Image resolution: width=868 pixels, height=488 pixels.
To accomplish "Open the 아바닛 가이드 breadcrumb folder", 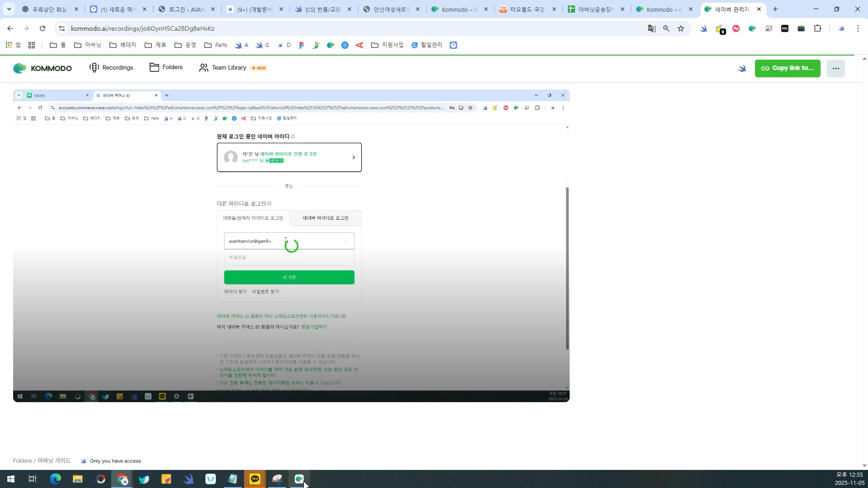I will (x=54, y=461).
